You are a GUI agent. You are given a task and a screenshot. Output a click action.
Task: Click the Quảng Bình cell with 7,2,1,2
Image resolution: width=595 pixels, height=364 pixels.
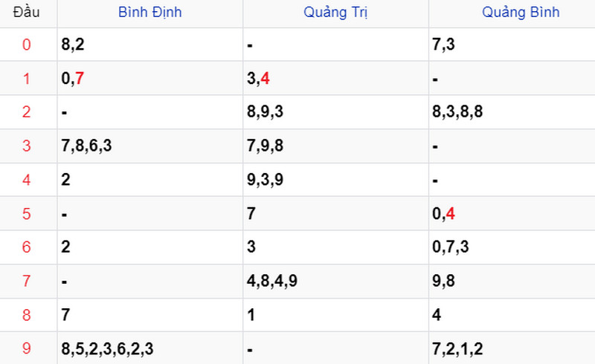tap(512, 348)
